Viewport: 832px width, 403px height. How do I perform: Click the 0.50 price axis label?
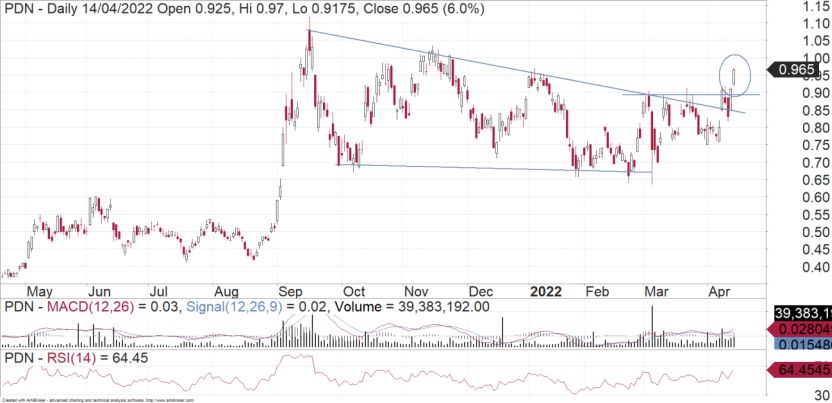(x=816, y=232)
